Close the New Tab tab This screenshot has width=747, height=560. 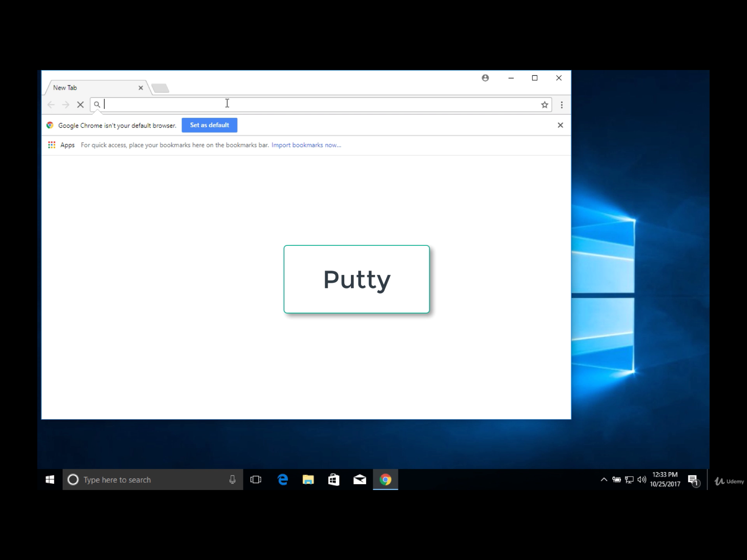click(141, 88)
